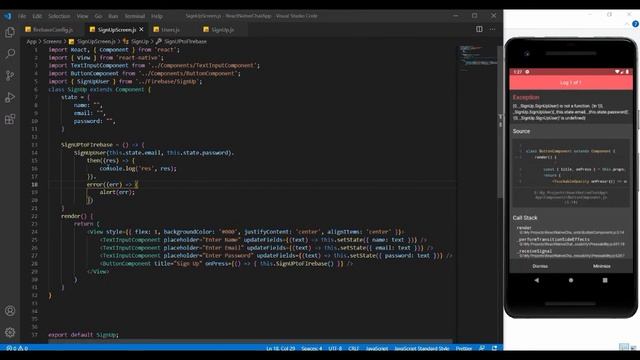Open the editor More Actions ellipsis
This screenshot has height=360, width=640.
click(x=492, y=29)
